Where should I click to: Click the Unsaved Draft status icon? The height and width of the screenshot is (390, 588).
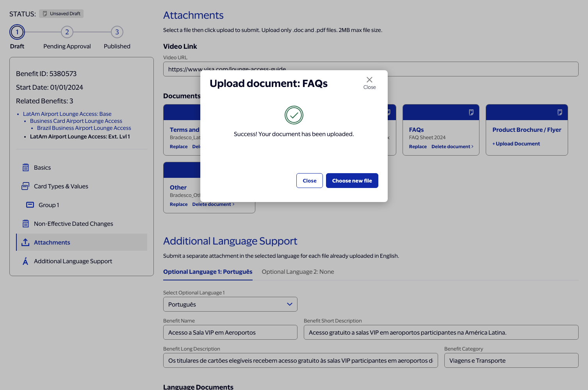[45, 14]
